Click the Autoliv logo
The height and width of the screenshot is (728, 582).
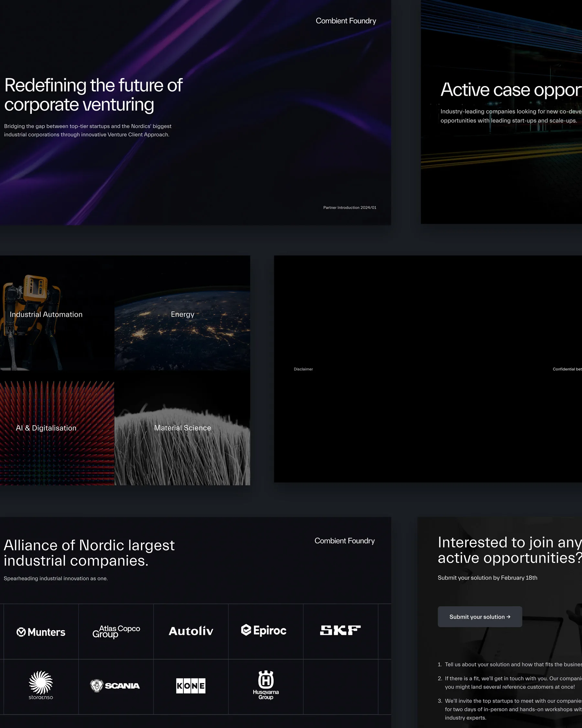(191, 631)
